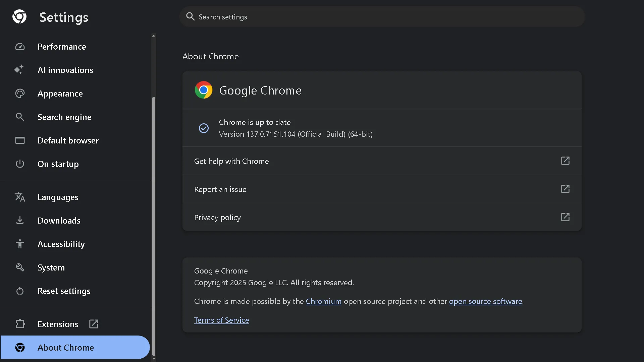
Task: Click the scrollbar down arrow
Action: 154,359
